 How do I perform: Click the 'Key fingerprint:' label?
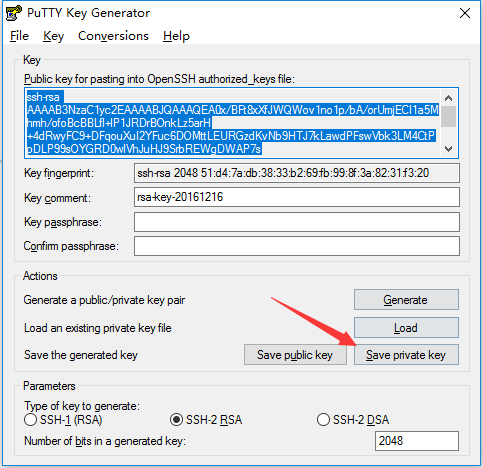59,173
